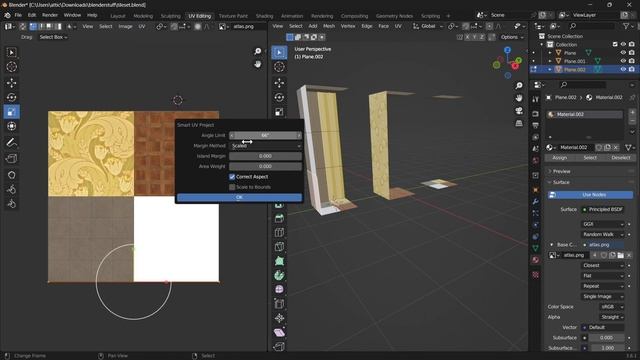The image size is (640, 360).
Task: Open the Modifiers wrench tab in Properties
Action: coord(536,202)
